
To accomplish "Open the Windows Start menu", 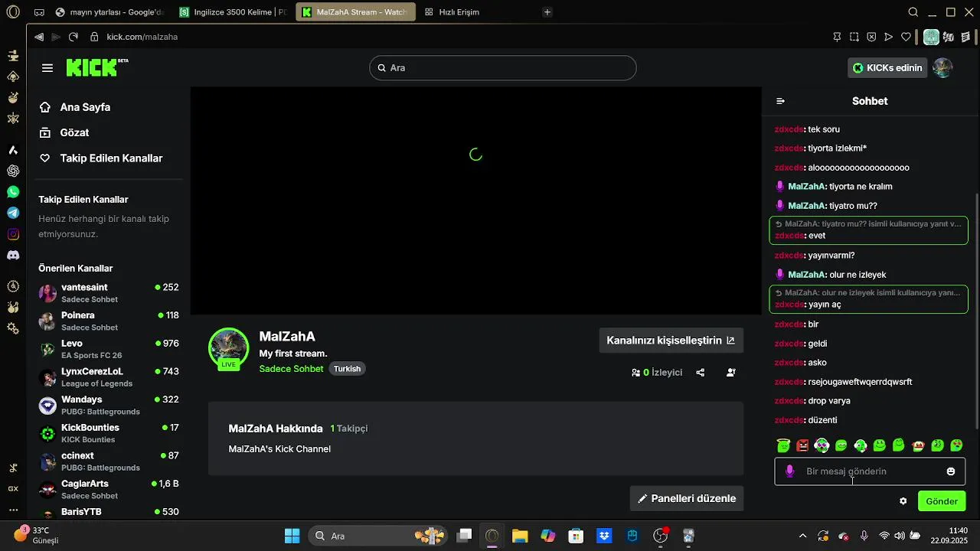I will 292,536.
